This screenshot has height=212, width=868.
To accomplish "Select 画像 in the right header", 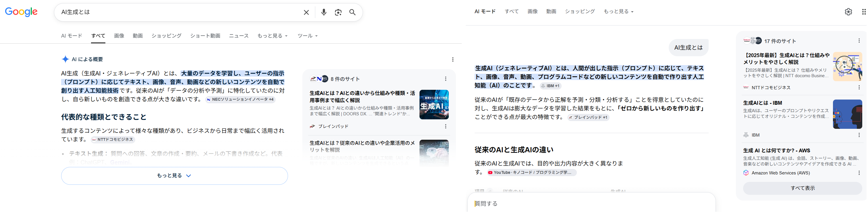I will 532,11.
